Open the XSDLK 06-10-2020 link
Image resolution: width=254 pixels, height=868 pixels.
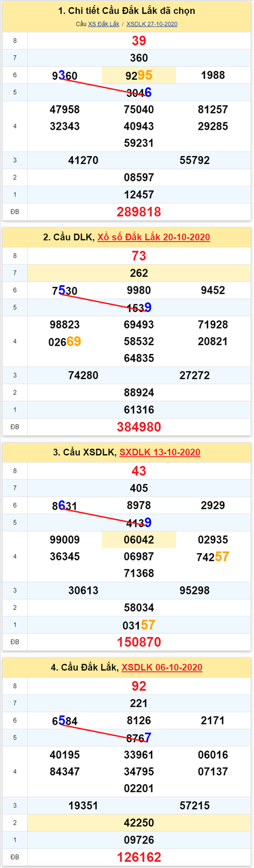(162, 667)
